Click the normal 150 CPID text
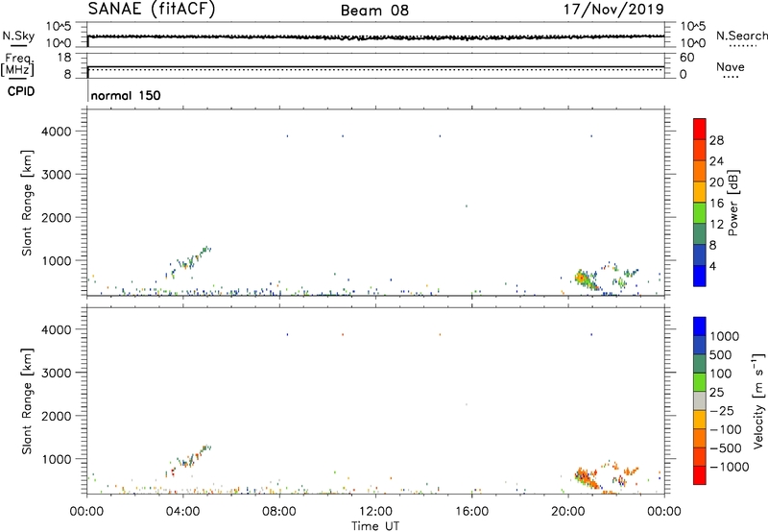This screenshot has width=768, height=532. [126, 95]
